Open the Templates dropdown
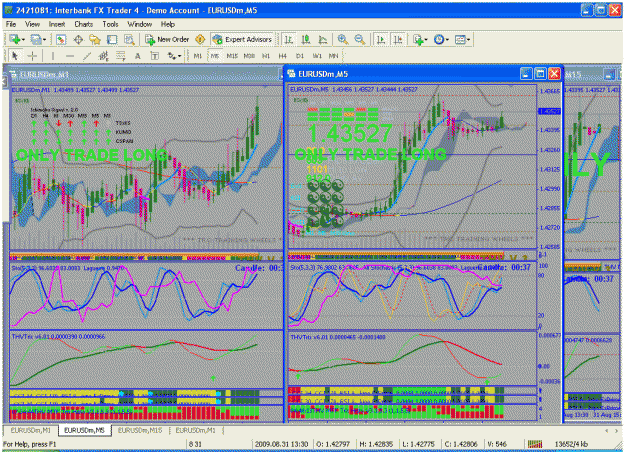The width and height of the screenshot is (625, 452). [x=463, y=39]
